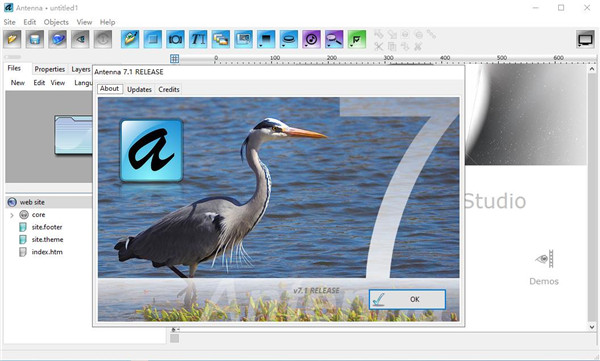Screen dimensions: 600x361
Task: Click the scroll up arrow on the canvas
Action: point(592,69)
